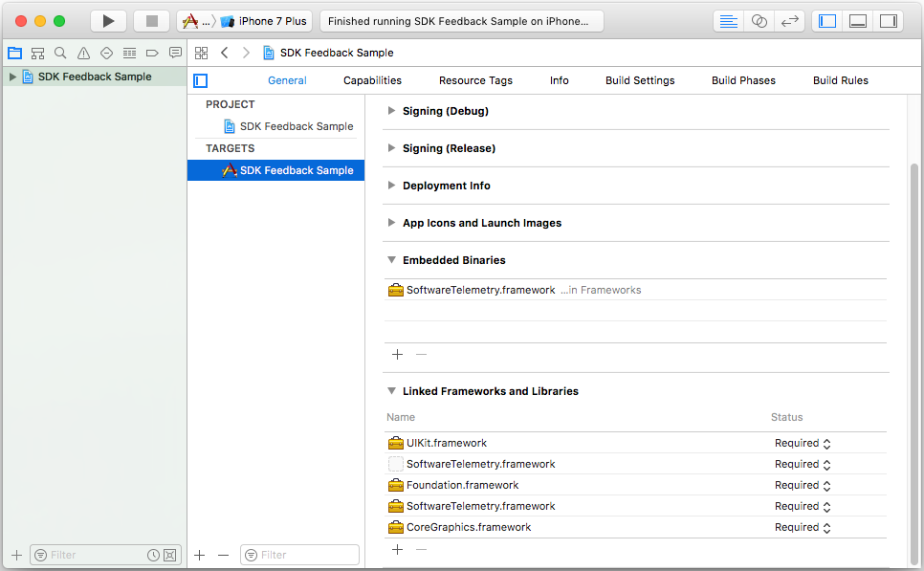This screenshot has height=571, width=924.
Task: Collapse the Embedded Binaries section
Action: 391,260
